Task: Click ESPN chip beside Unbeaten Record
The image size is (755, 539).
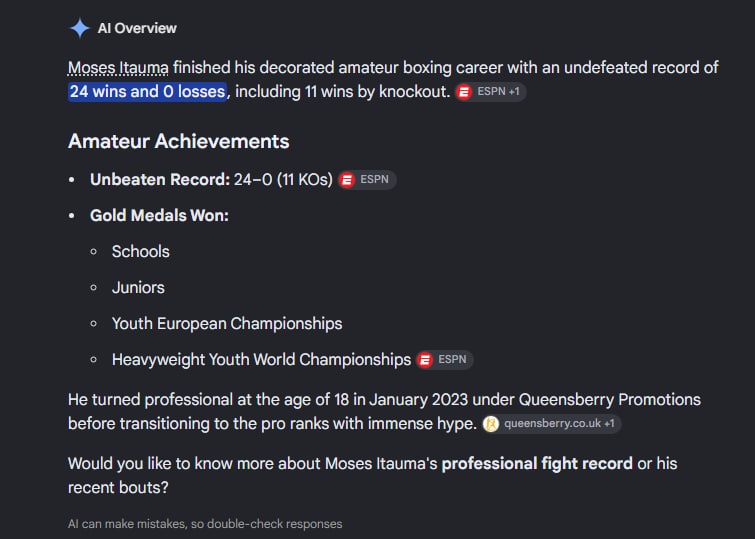Action: click(x=367, y=180)
